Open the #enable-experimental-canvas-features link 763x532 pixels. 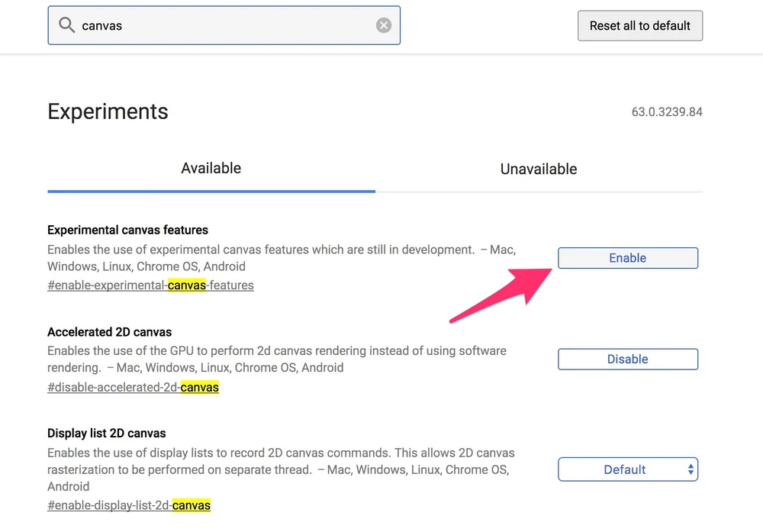(150, 285)
